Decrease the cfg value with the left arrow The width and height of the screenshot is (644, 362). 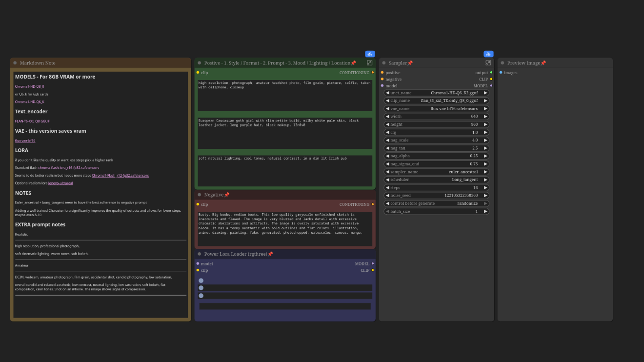(x=387, y=132)
